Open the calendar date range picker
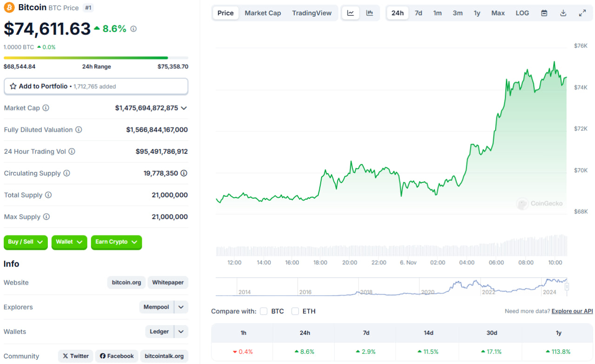This screenshot has width=595, height=364. pos(544,13)
